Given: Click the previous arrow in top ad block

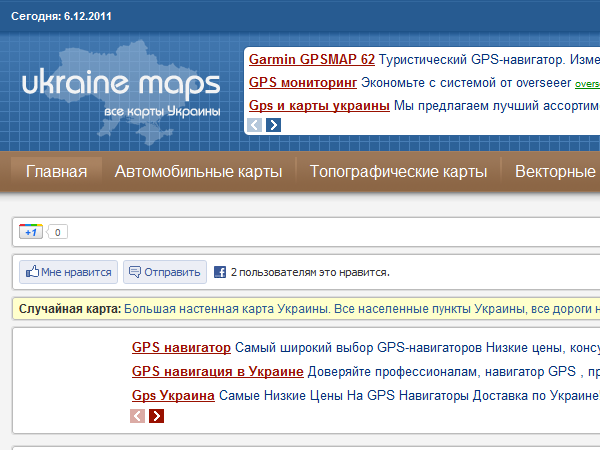Looking at the screenshot, I should tap(254, 125).
